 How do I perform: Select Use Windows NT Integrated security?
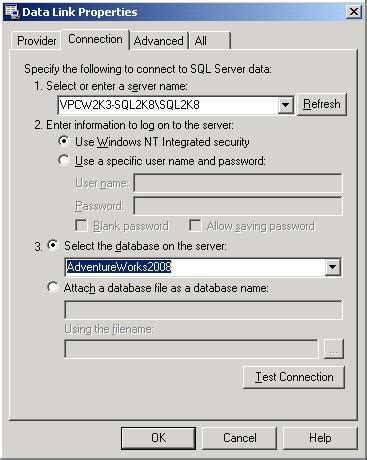coord(64,141)
